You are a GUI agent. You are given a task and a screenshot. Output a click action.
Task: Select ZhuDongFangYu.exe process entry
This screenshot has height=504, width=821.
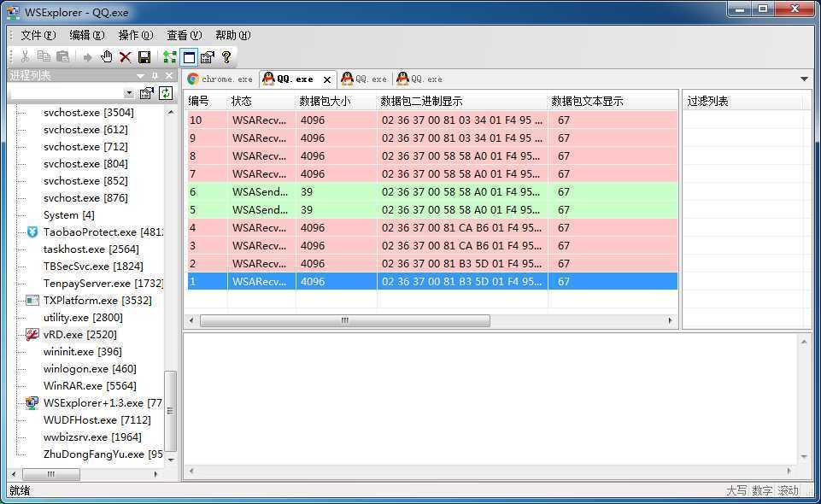[103, 454]
